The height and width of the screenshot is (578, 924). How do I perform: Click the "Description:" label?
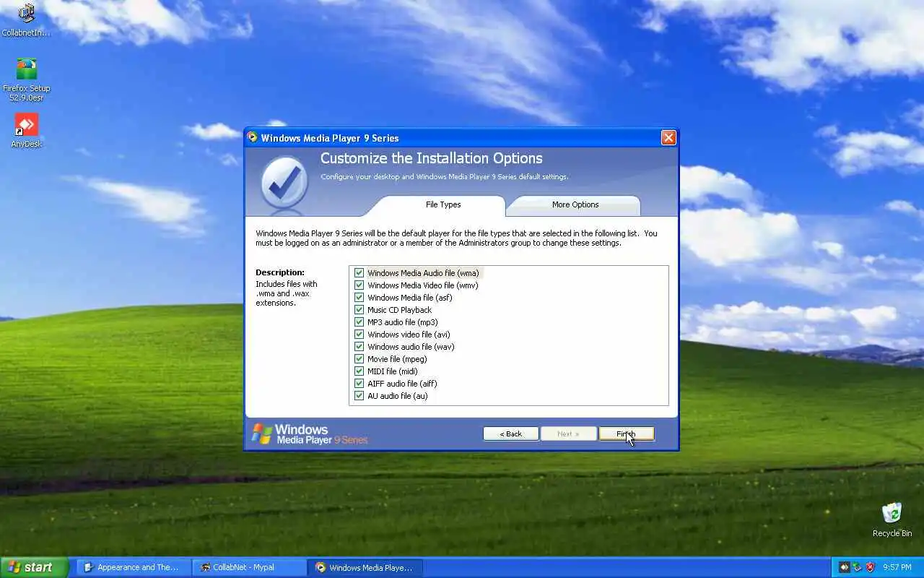(x=280, y=272)
